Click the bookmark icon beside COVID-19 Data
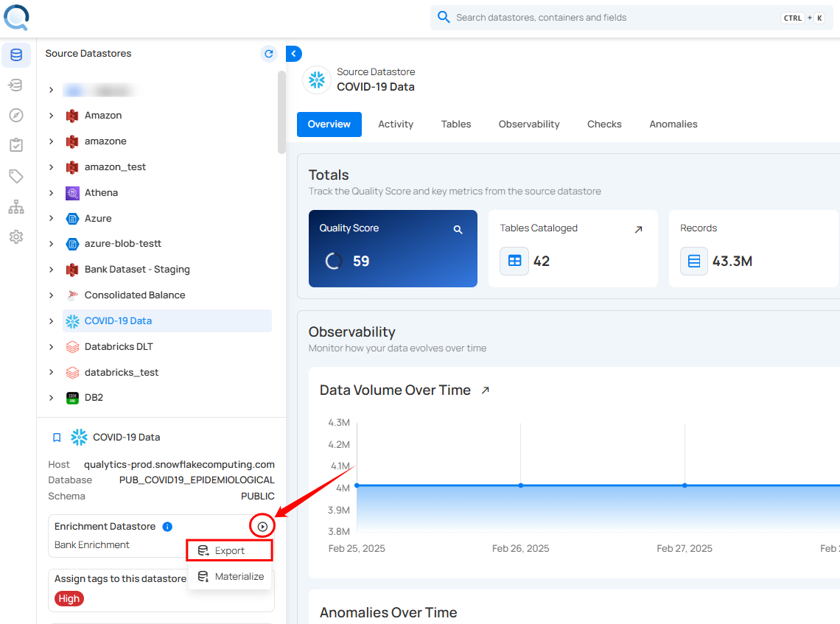Viewport: 840px width, 624px height. pos(57,438)
